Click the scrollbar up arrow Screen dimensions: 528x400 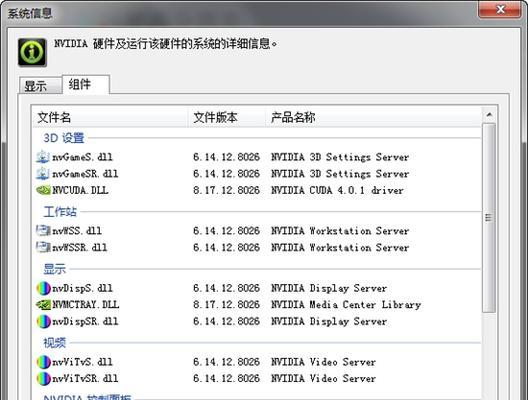tap(489, 115)
